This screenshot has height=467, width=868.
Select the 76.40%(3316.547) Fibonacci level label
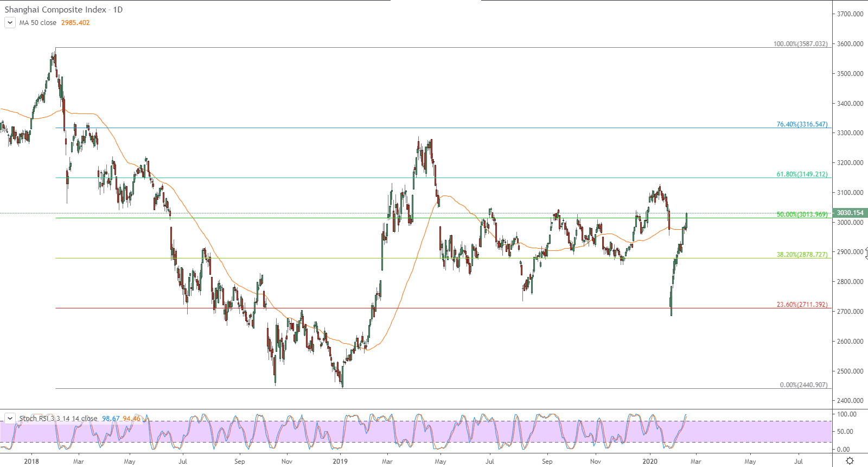pos(802,124)
